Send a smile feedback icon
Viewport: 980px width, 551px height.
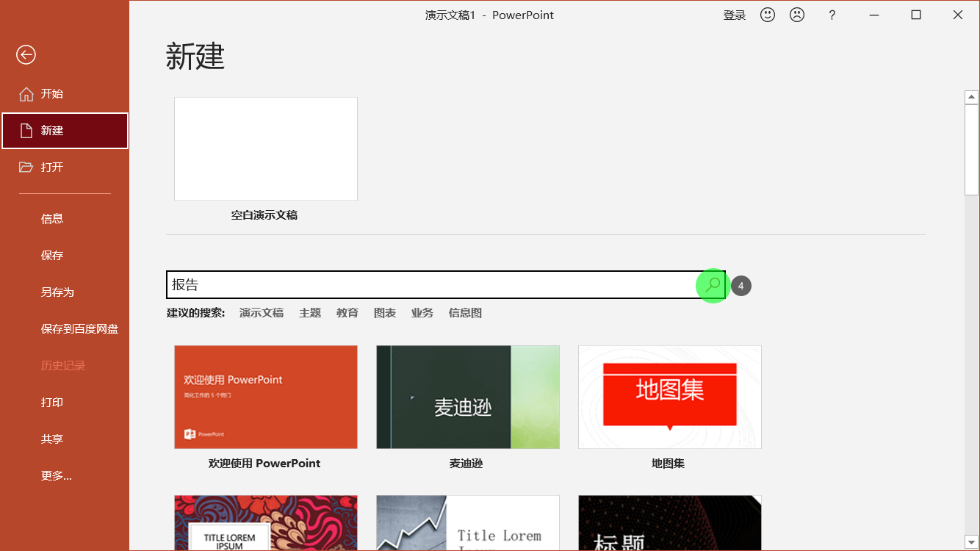768,15
